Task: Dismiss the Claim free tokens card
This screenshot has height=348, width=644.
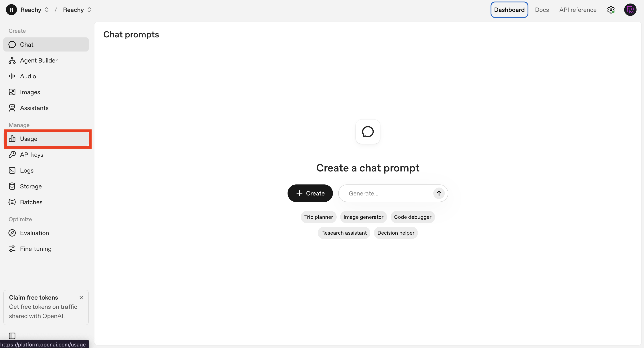Action: [x=81, y=298]
